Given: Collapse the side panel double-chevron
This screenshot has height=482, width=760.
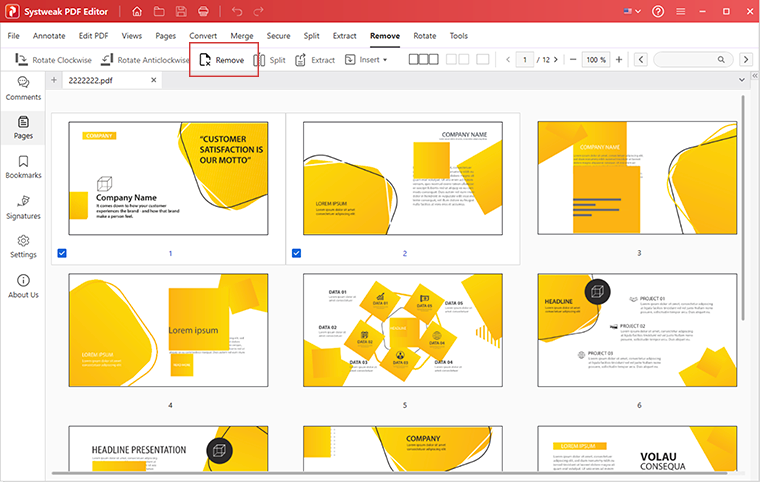Looking at the screenshot, I should (755, 76).
